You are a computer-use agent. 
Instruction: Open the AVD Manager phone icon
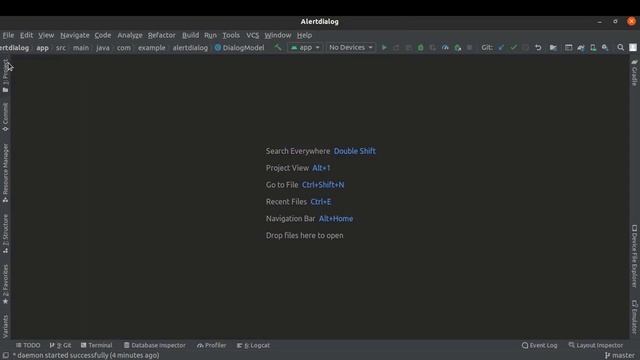(593, 48)
